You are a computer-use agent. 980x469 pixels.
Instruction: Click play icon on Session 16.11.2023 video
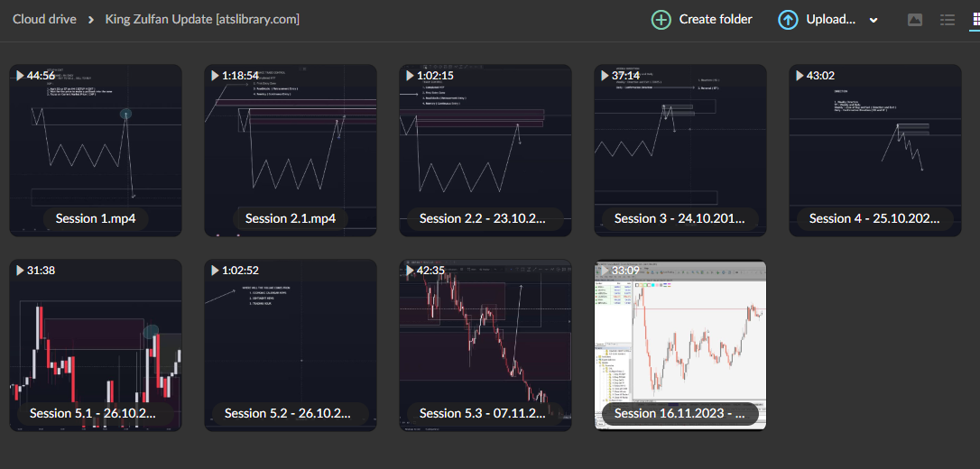coord(604,271)
